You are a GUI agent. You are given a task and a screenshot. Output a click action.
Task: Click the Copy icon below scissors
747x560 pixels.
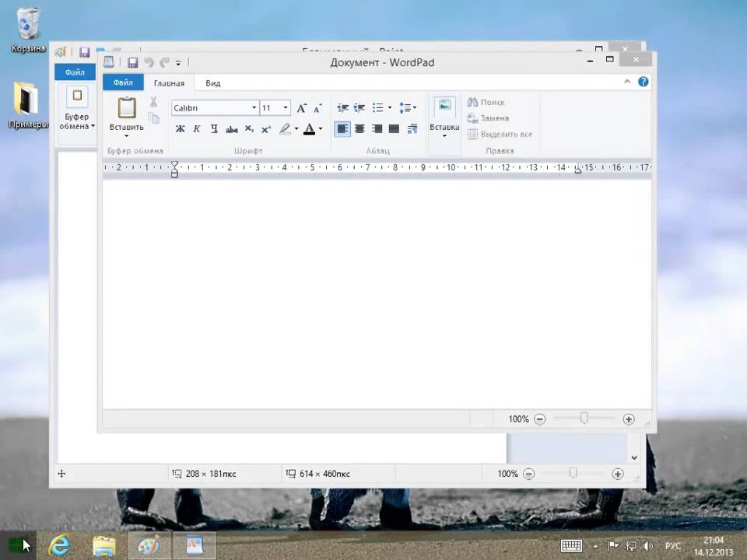tap(153, 117)
